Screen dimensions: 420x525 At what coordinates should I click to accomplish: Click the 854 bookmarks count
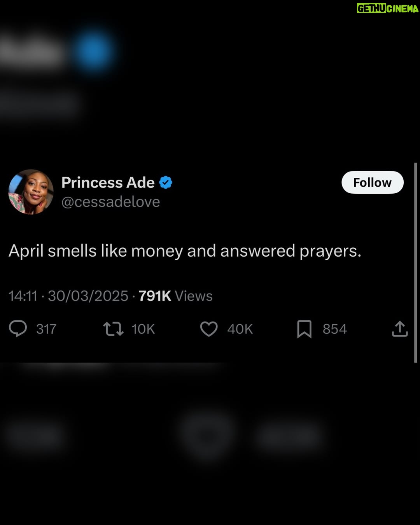point(334,329)
